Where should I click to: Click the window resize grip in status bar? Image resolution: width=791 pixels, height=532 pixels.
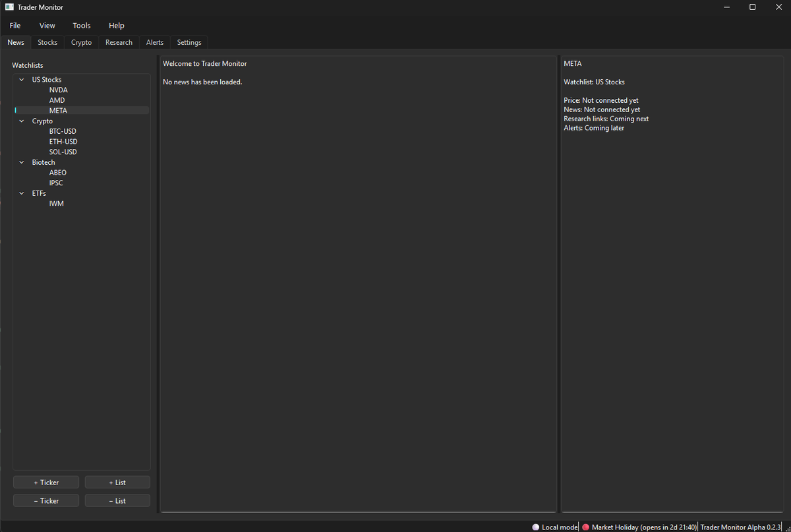pyautogui.click(x=787, y=528)
